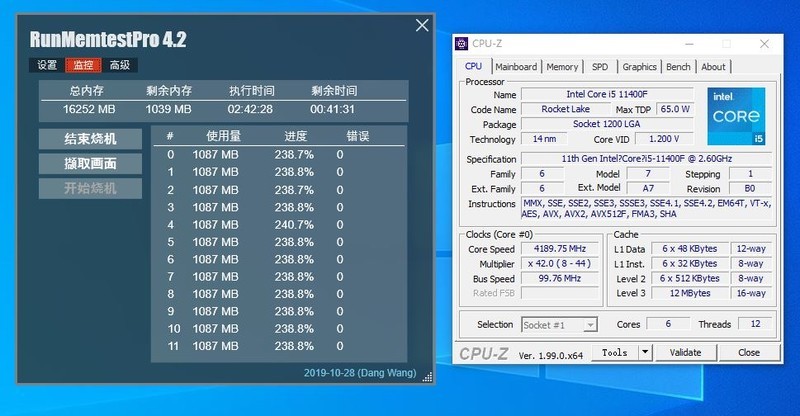Open the SPD tab
Viewport: 800px width, 416px height.
point(600,67)
